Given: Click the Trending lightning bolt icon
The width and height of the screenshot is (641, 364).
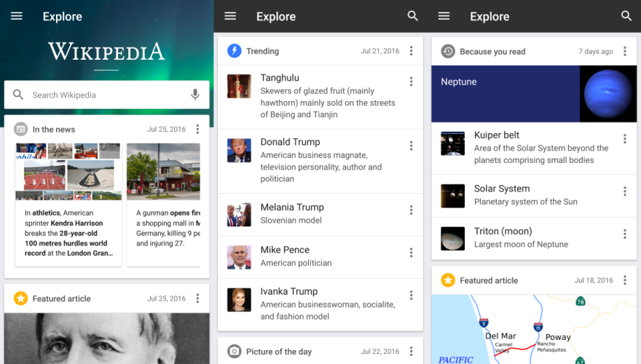Looking at the screenshot, I should tap(235, 51).
